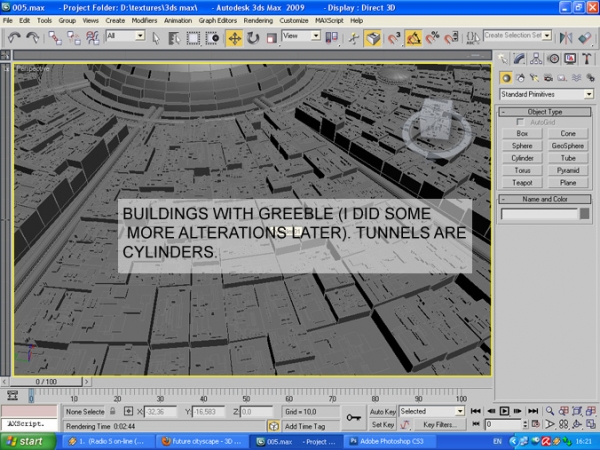This screenshot has width=600, height=450.
Task: Click the object color swatch
Action: (x=584, y=214)
